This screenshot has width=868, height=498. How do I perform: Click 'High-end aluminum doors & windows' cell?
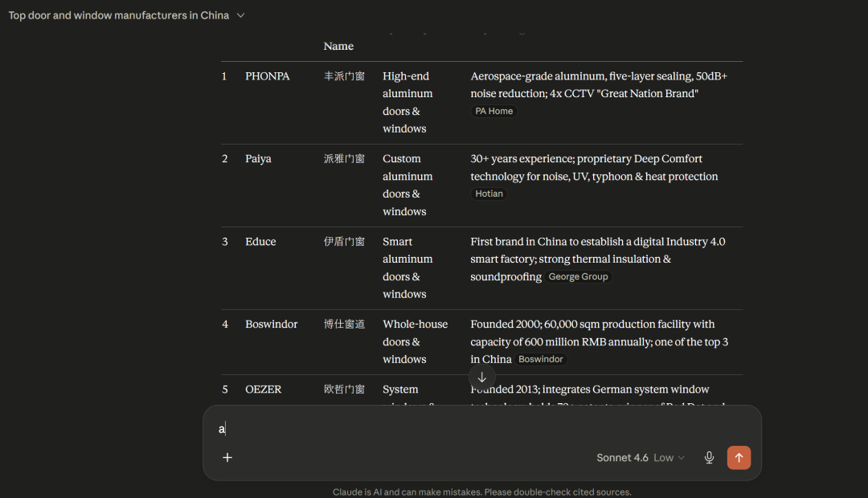click(x=408, y=102)
